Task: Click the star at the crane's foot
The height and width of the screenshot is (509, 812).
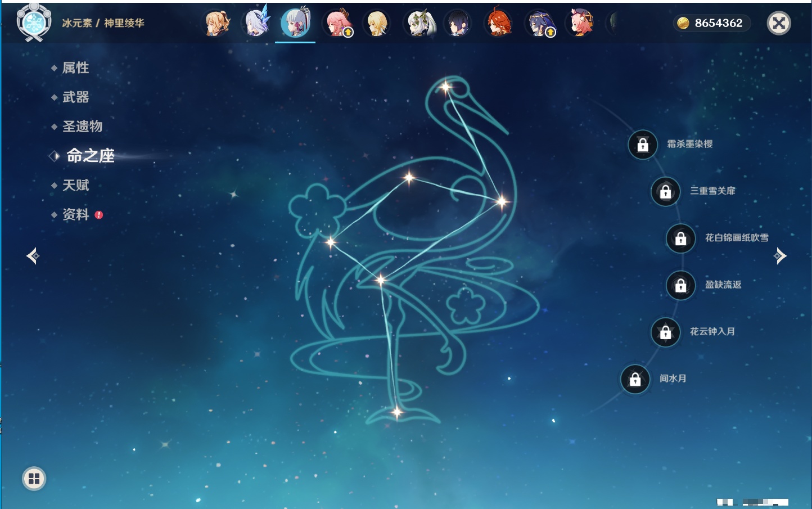Action: click(396, 412)
